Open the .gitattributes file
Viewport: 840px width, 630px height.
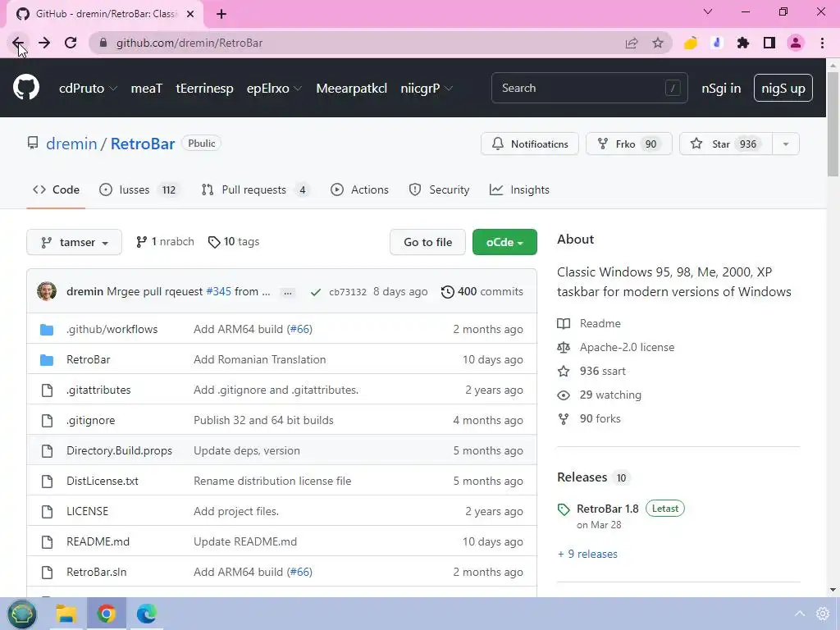pos(98,390)
